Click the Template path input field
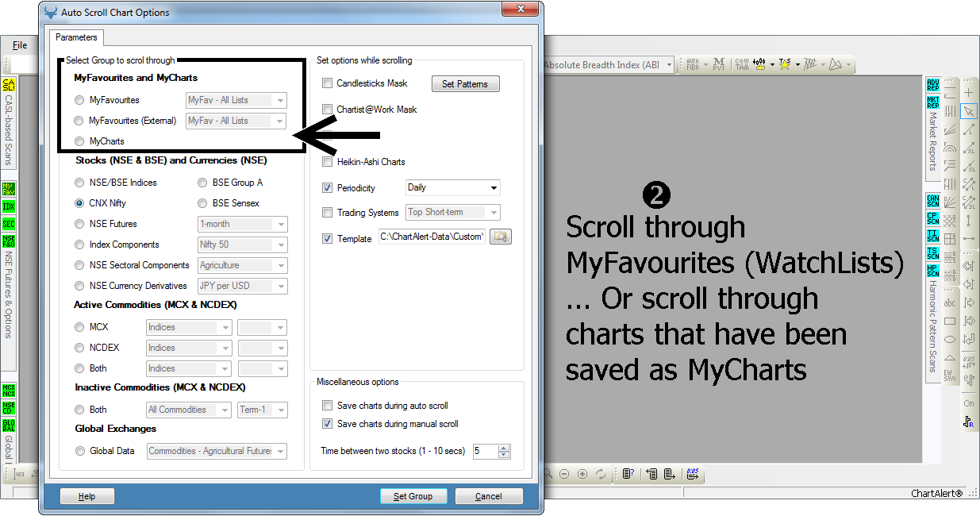 click(x=432, y=237)
